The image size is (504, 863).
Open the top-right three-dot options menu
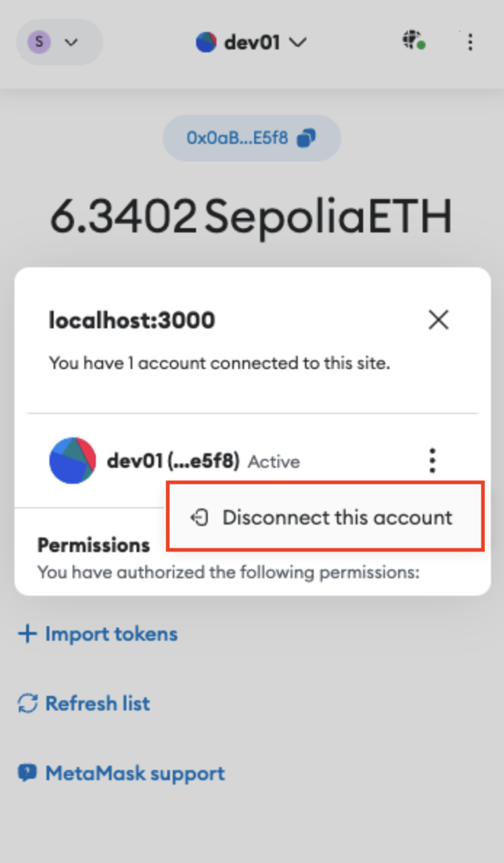click(x=470, y=42)
